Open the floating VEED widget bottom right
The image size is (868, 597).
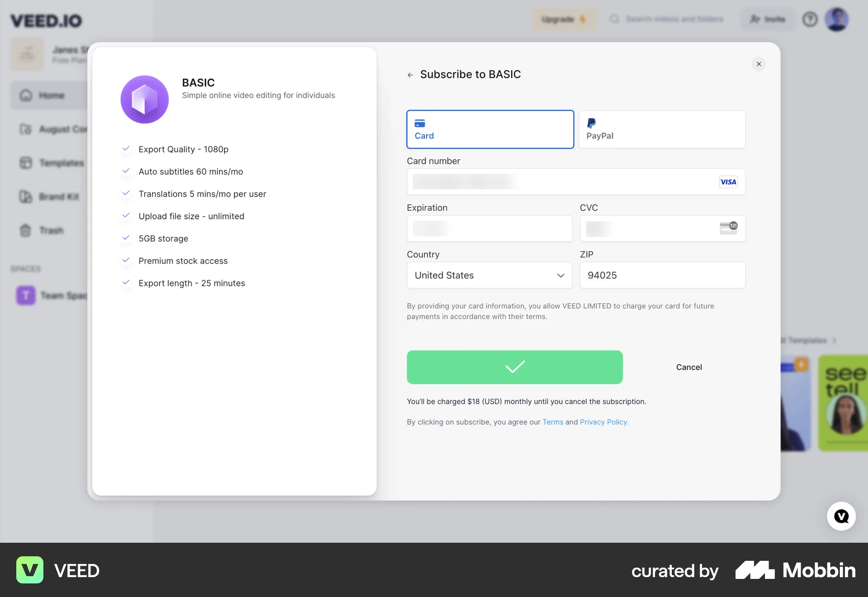(841, 516)
